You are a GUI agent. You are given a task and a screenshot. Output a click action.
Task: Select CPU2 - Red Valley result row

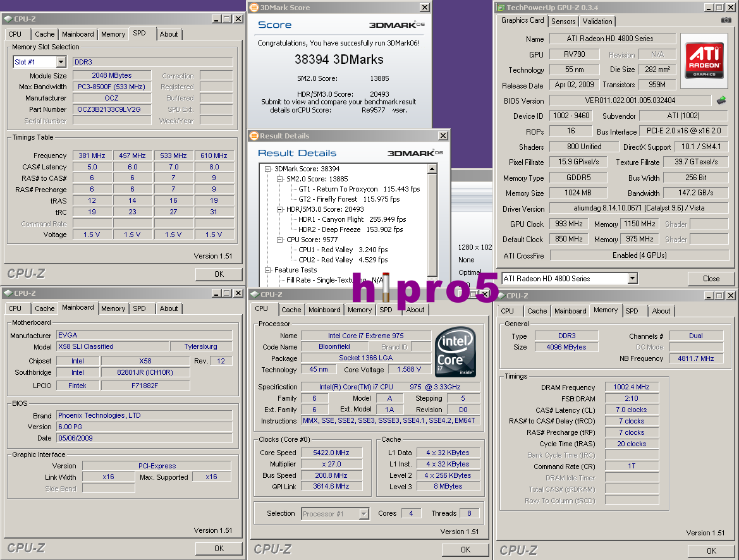343,260
